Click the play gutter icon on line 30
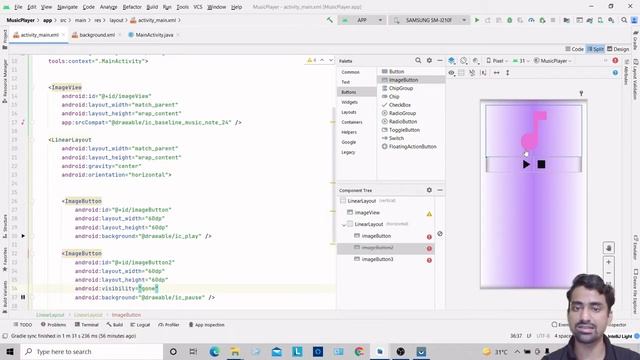The image size is (640, 360). pyautogui.click(x=23, y=236)
